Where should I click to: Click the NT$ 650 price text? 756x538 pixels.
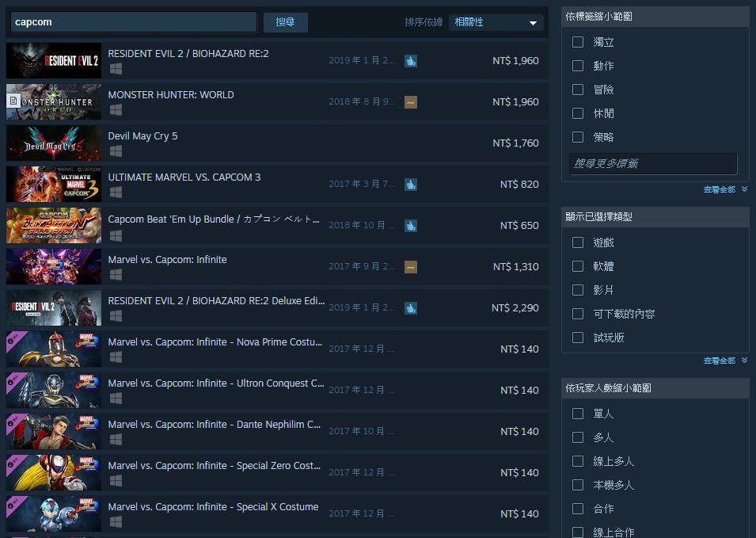click(x=519, y=225)
